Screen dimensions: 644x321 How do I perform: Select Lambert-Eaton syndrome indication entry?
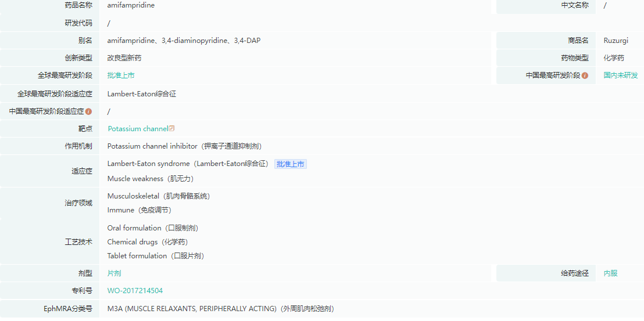click(188, 164)
